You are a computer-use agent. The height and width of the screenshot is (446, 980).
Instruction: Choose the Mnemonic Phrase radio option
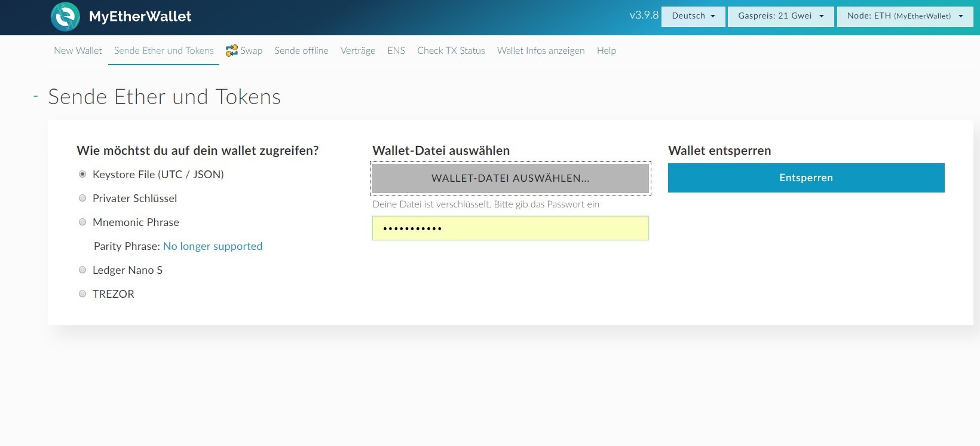tap(82, 222)
